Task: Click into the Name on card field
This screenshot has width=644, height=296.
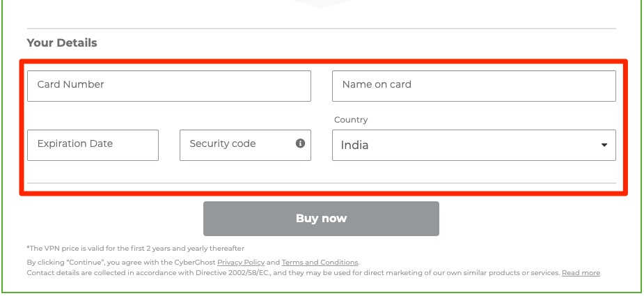Action: point(474,86)
